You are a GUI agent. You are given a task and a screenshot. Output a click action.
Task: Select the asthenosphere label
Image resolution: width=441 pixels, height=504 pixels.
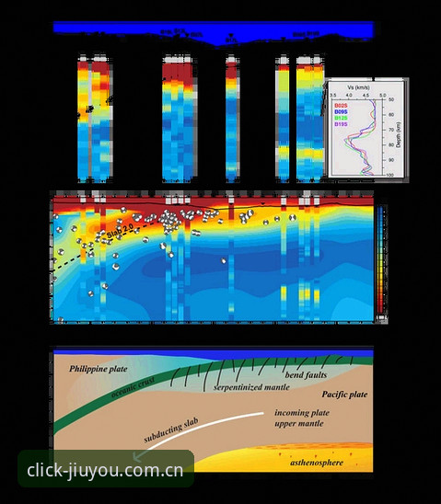[317, 463]
